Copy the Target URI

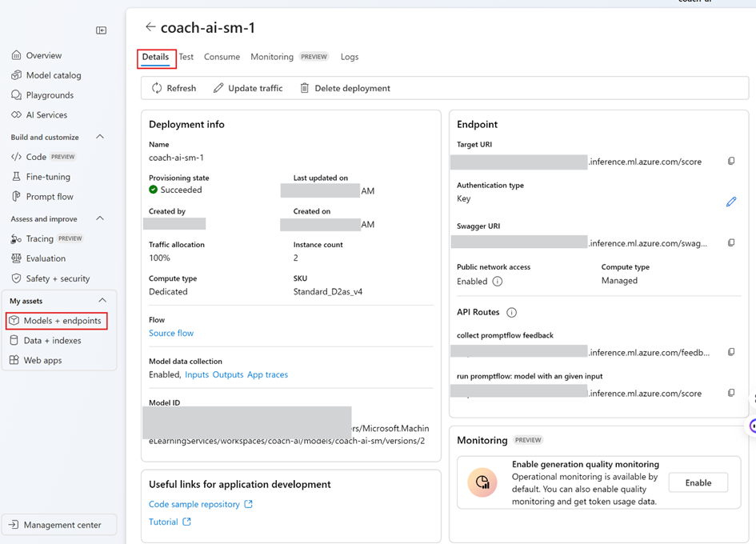coord(731,161)
